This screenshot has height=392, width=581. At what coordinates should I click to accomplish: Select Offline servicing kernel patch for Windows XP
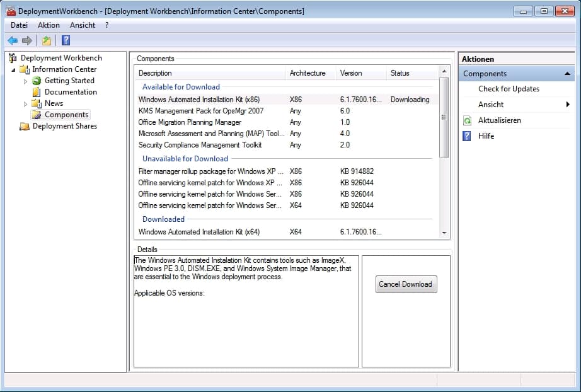287,183
